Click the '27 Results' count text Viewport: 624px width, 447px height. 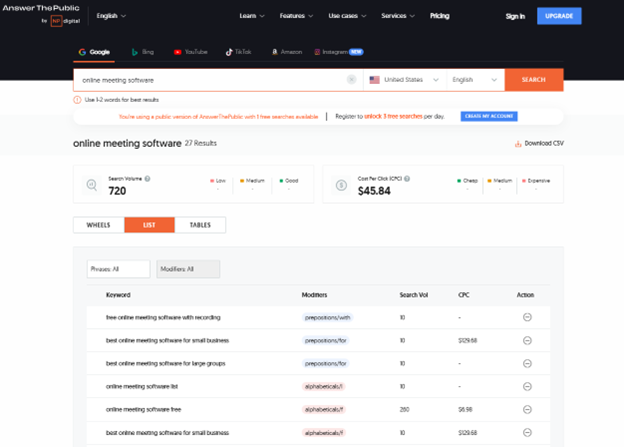pos(201,143)
